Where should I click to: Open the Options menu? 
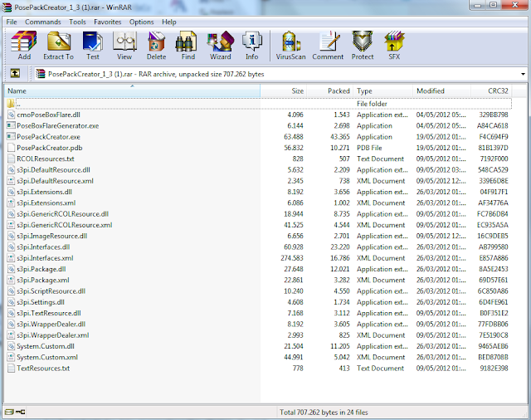tap(142, 22)
